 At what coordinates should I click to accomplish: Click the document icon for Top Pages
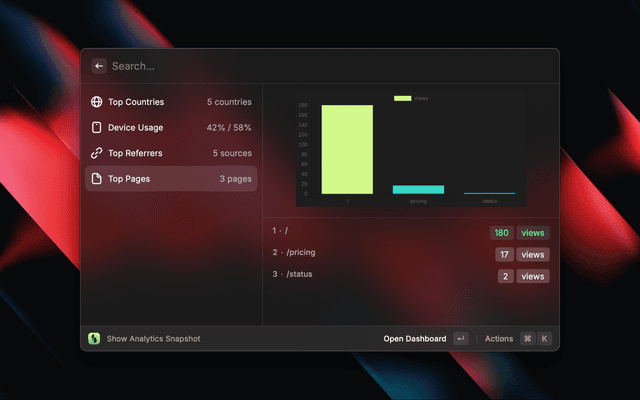tap(97, 179)
